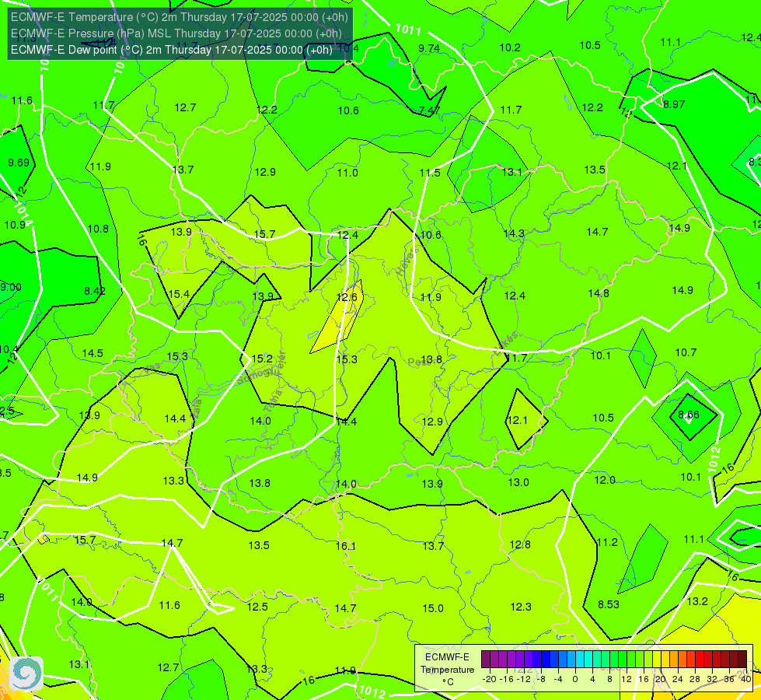Click the temperature value 9.74
761x700 pixels.
429,48
